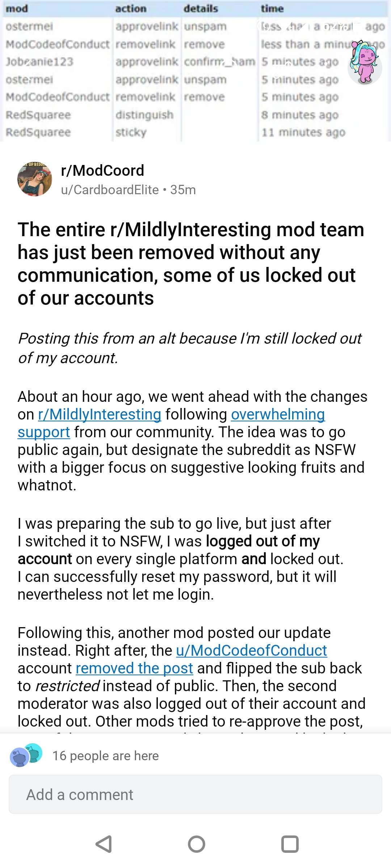This screenshot has width=391, height=868.
Task: Open the Android recent apps square
Action: point(290,844)
